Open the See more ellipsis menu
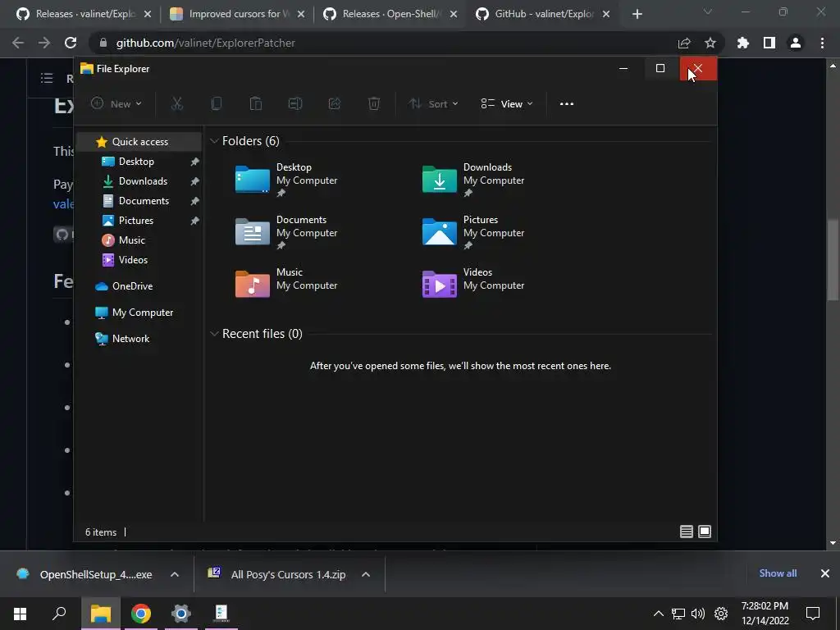Viewport: 840px width, 630px height. click(x=567, y=104)
